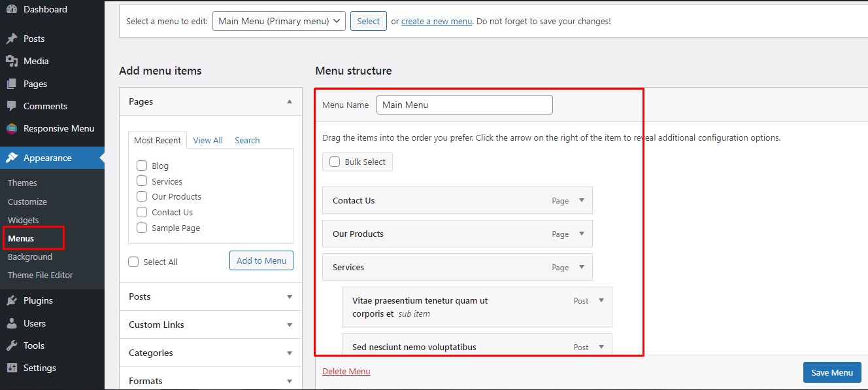Click the Menu Name text field
The height and width of the screenshot is (390, 868).
click(x=464, y=105)
